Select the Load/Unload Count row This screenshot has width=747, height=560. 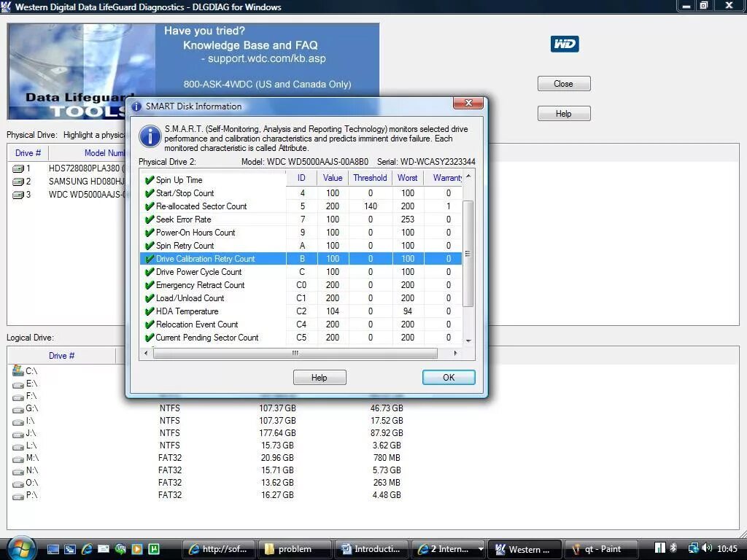pyautogui.click(x=301, y=298)
